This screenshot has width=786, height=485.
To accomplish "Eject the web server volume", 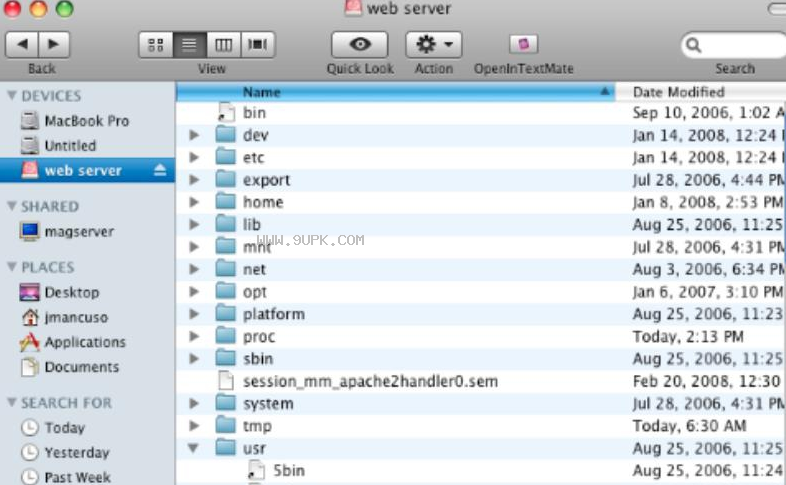I will (160, 170).
